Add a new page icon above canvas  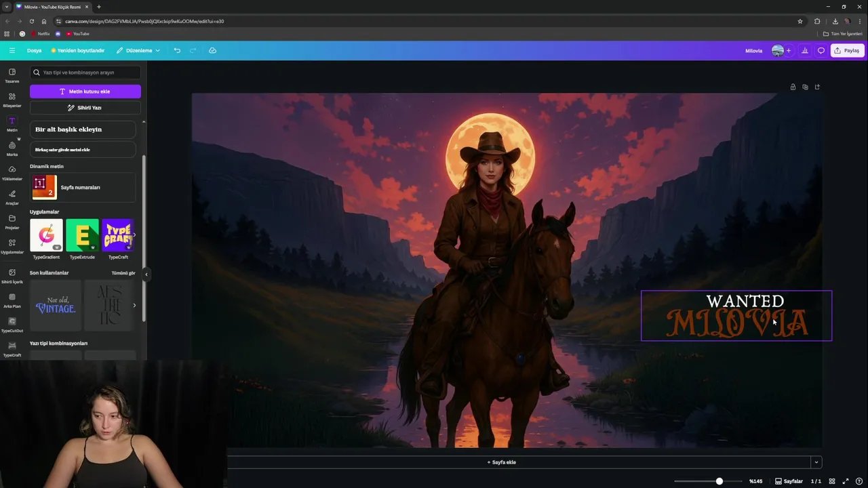click(x=817, y=87)
